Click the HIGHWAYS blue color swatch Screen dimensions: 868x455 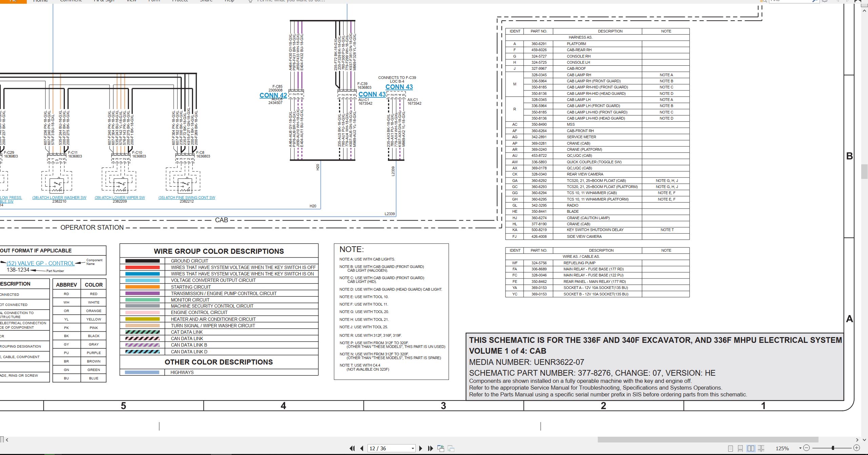click(142, 372)
